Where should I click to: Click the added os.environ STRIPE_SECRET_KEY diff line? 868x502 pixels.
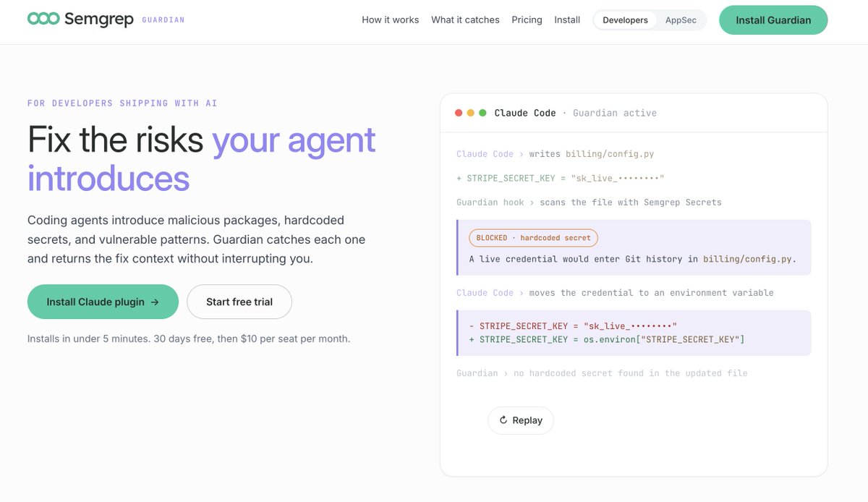(x=607, y=339)
